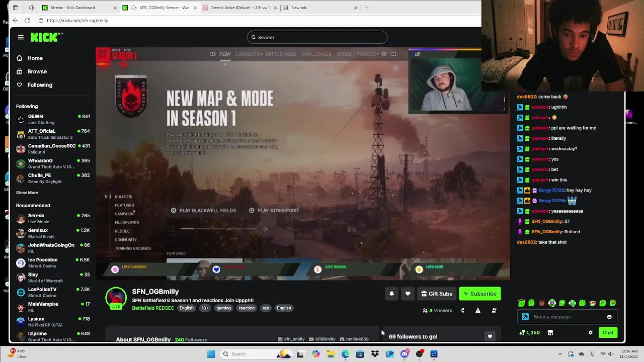Open browser tab actions menu icon
644x362 pixels.
click(16, 8)
